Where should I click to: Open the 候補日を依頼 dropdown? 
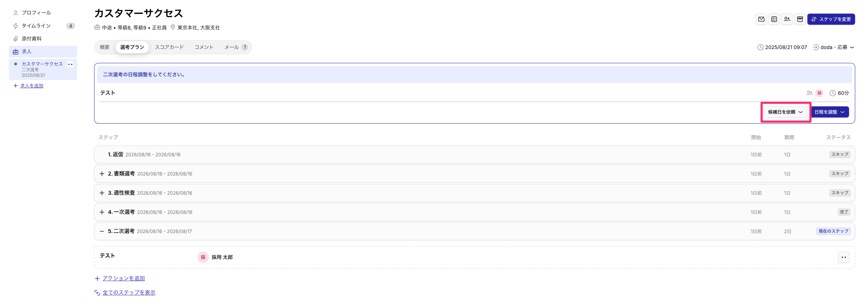785,112
